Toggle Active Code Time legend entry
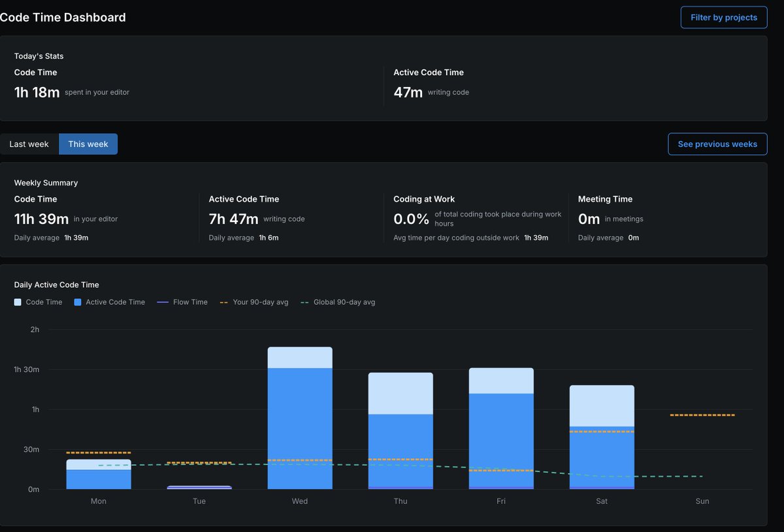 (x=110, y=302)
